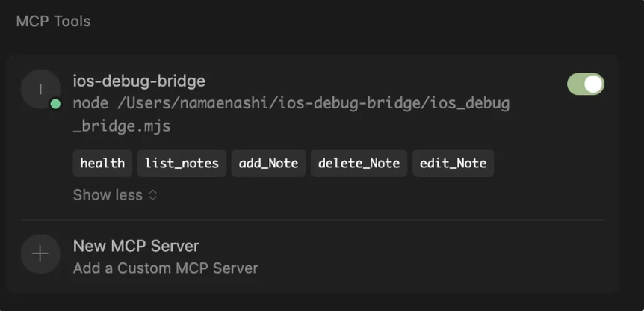Select the list_notes tool chip

(182, 163)
